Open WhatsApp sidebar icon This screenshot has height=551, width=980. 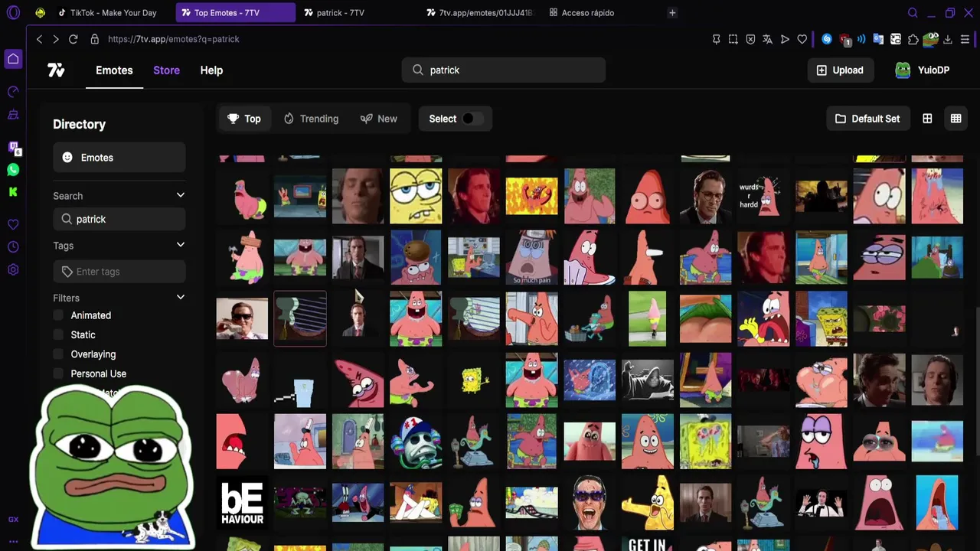13,170
